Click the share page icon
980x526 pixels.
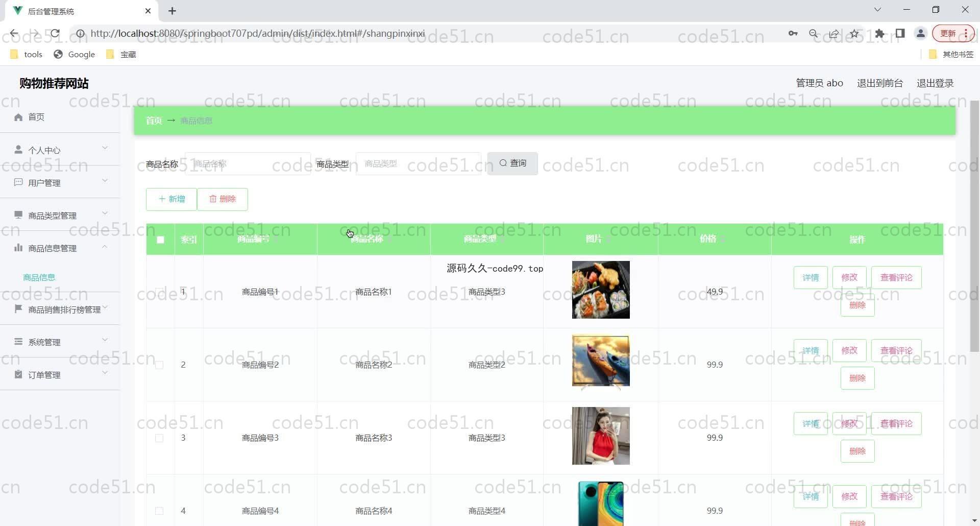coord(834,34)
